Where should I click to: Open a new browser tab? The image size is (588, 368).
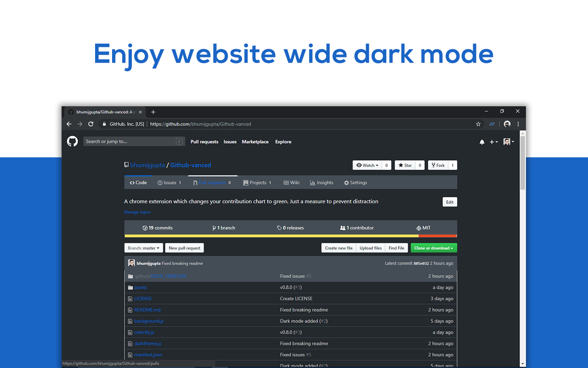(x=153, y=112)
